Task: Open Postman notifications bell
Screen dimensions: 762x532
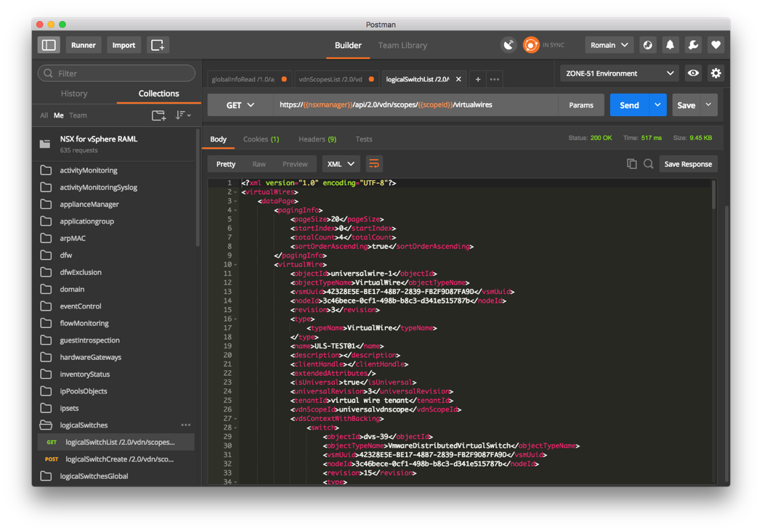Action: [x=669, y=44]
